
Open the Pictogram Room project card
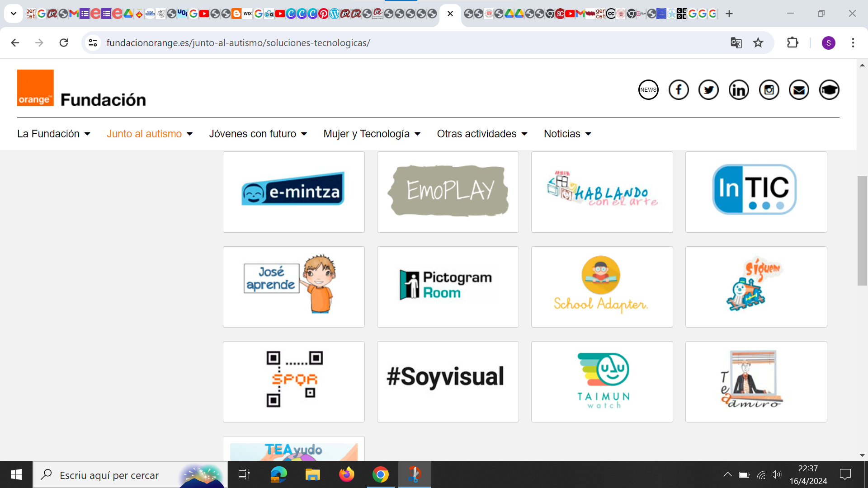[x=448, y=286]
